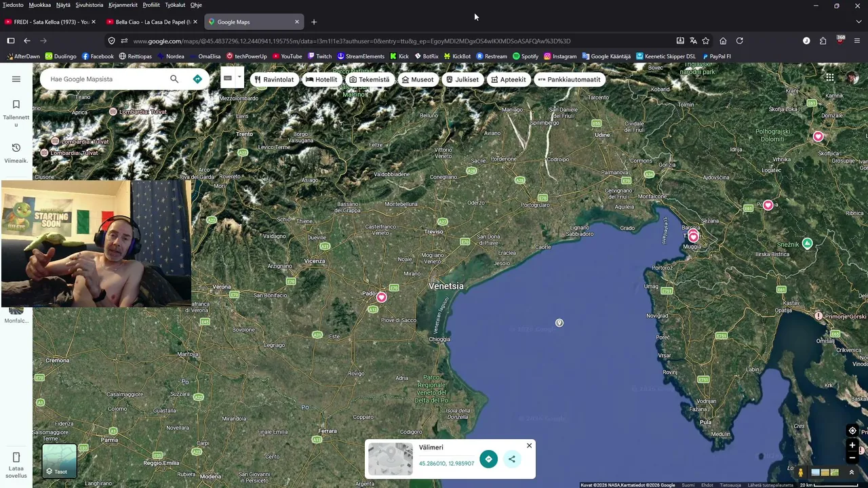Open the Kirjanmerkit menu
The width and height of the screenshot is (868, 488).
pos(123,5)
